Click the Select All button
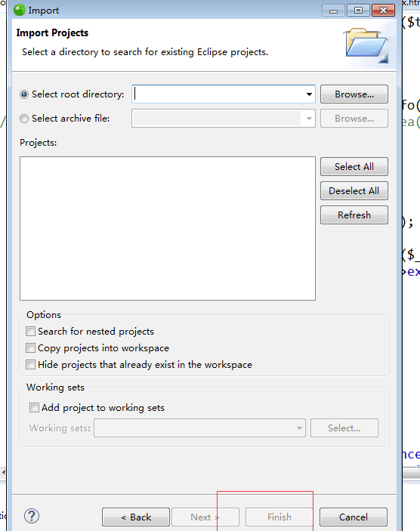 click(354, 167)
